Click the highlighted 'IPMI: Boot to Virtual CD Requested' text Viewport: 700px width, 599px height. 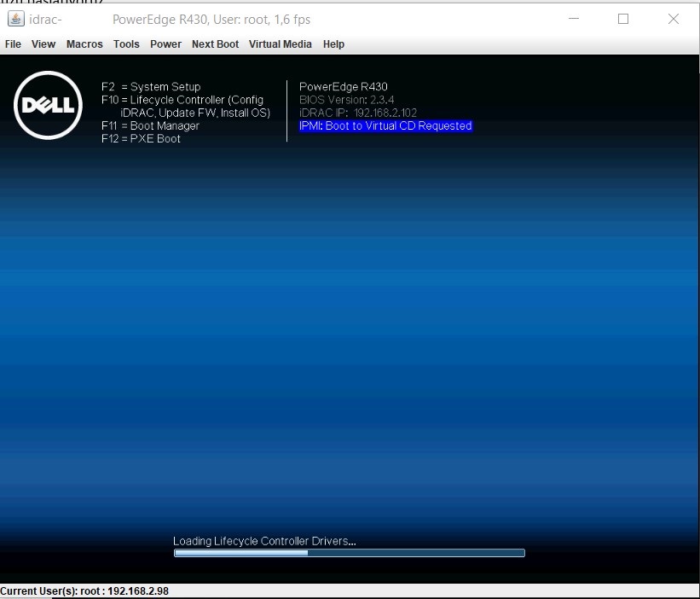coord(385,125)
